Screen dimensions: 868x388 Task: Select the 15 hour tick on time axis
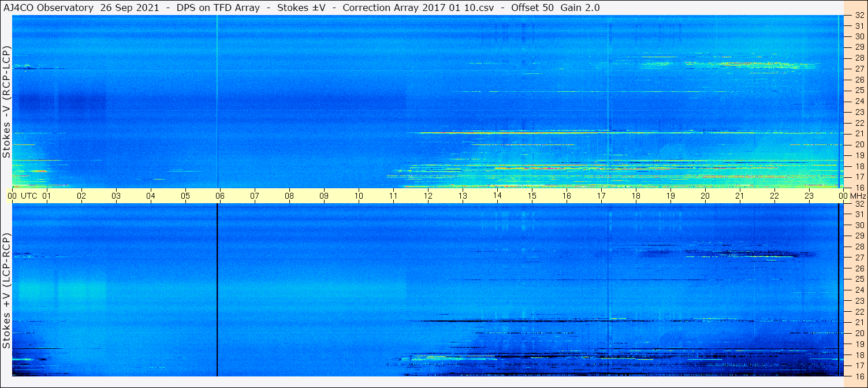(532, 196)
